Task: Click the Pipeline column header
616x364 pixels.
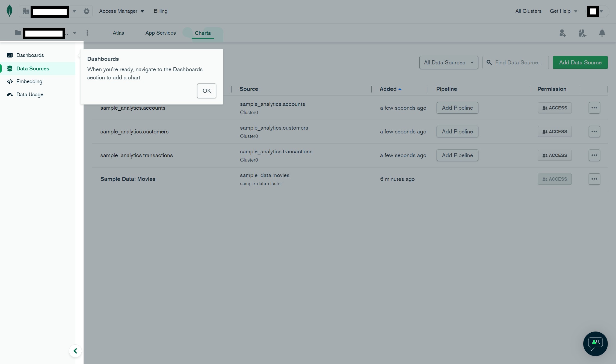Action: pyautogui.click(x=446, y=89)
